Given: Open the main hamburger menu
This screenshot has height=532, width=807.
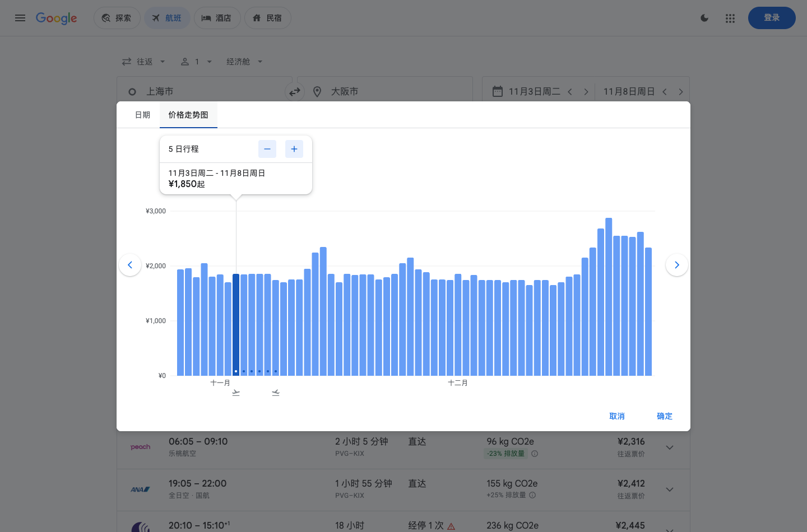Looking at the screenshot, I should pos(20,18).
